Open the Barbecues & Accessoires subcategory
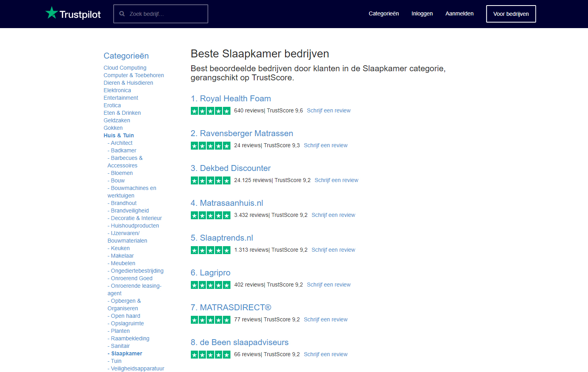588x372 pixels. 125,161
